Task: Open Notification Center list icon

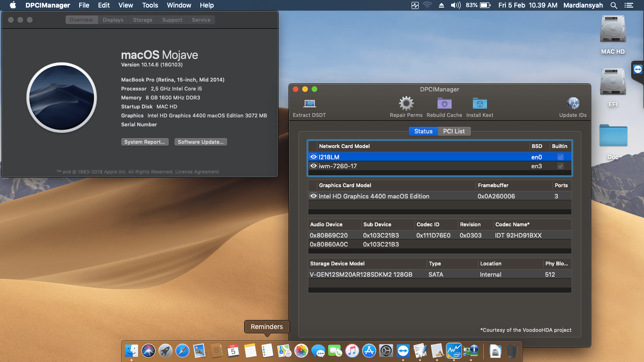Action: [x=628, y=5]
